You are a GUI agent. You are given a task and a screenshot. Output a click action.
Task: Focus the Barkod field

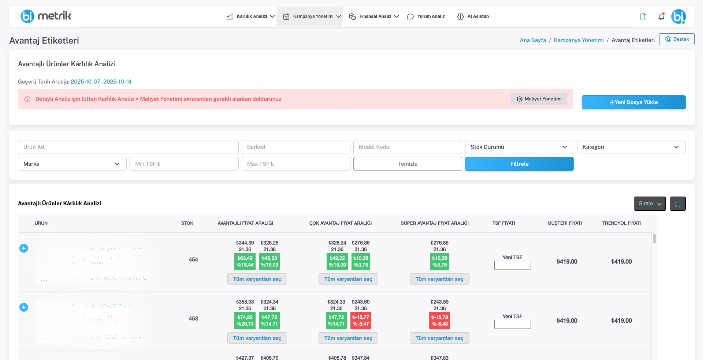click(x=296, y=147)
